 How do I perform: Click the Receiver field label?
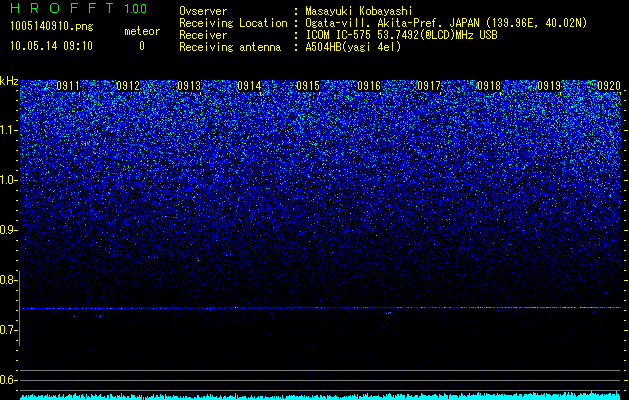click(x=203, y=35)
